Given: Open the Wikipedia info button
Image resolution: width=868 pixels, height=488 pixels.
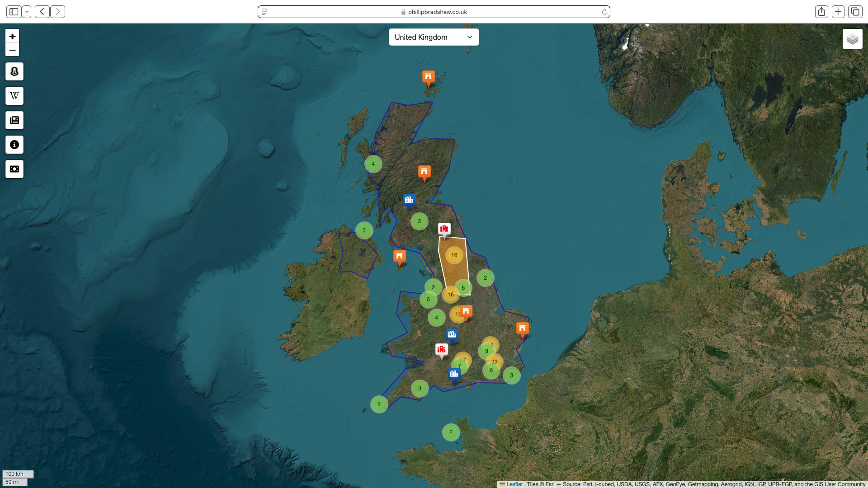Looking at the screenshot, I should 14,96.
